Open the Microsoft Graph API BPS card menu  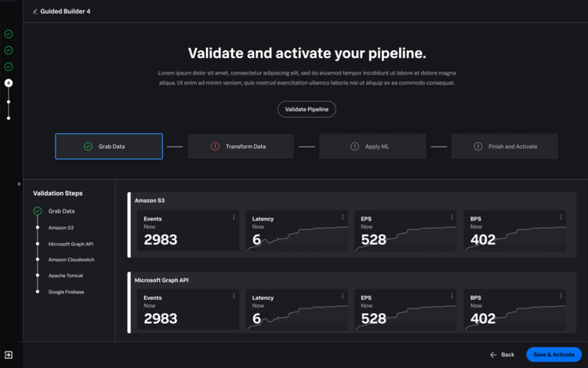tap(561, 296)
